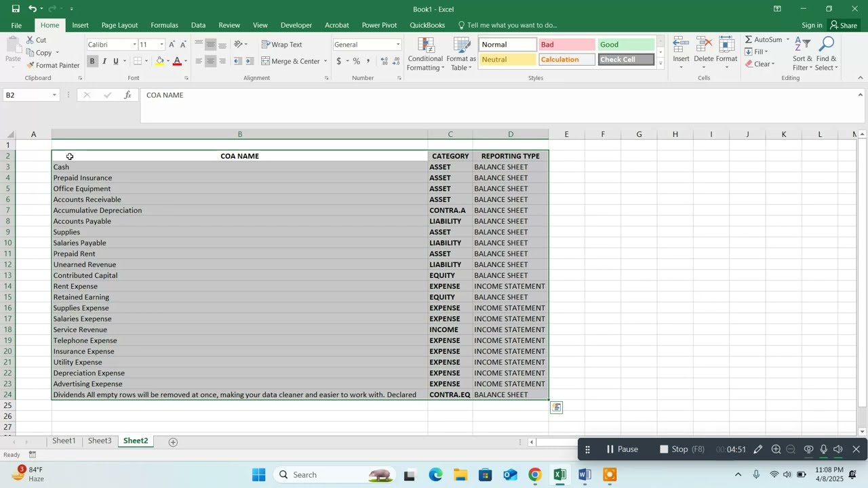Toggle Center horizontal alignment
Screen dimensions: 868x488
tap(211, 61)
